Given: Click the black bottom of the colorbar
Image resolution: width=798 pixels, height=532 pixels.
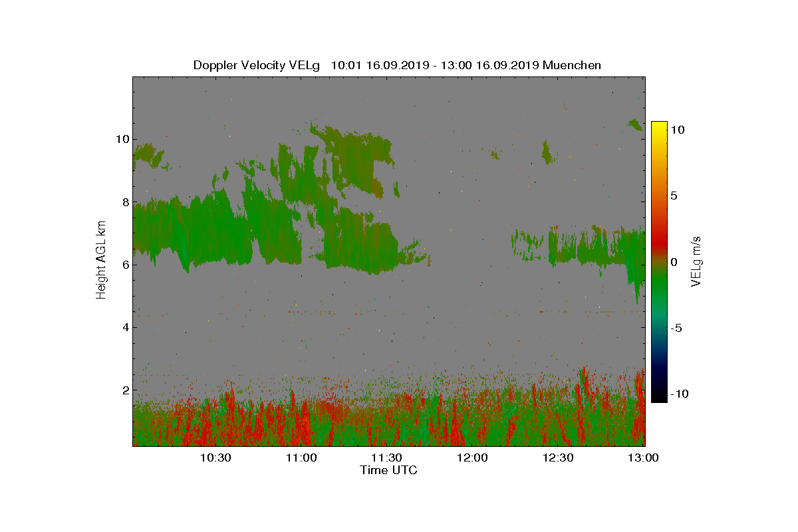Looking at the screenshot, I should pos(659,396).
